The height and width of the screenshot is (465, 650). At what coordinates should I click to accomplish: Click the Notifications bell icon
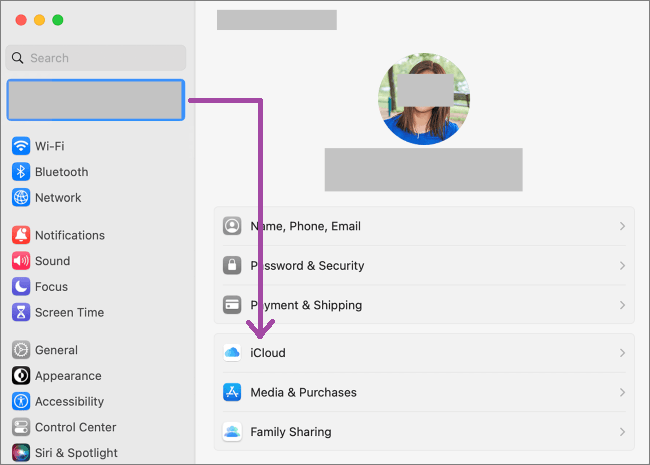[21, 235]
